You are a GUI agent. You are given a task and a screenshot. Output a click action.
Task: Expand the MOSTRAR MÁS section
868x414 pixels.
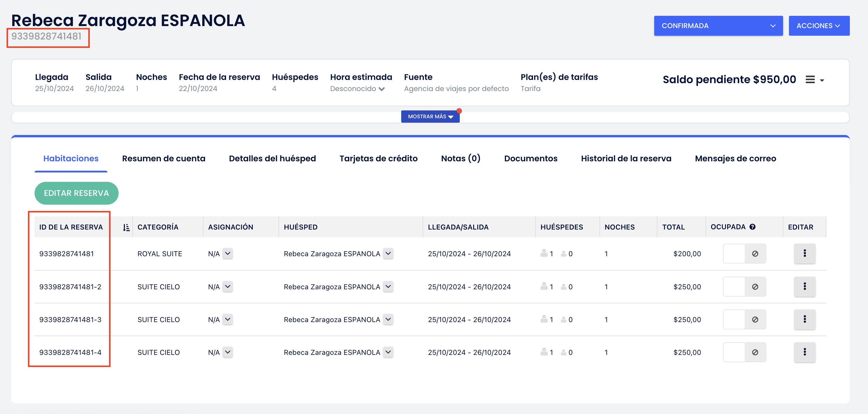click(x=430, y=117)
